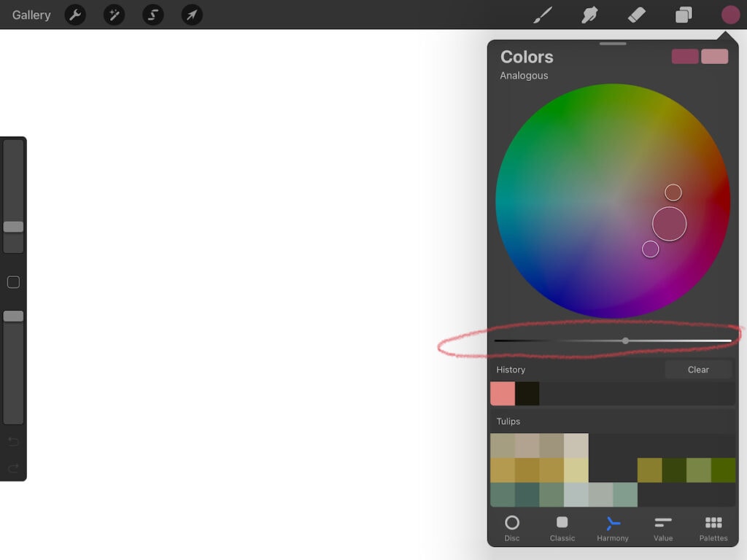
Task: Click the brightness slider knob under color wheel
Action: tap(625, 341)
